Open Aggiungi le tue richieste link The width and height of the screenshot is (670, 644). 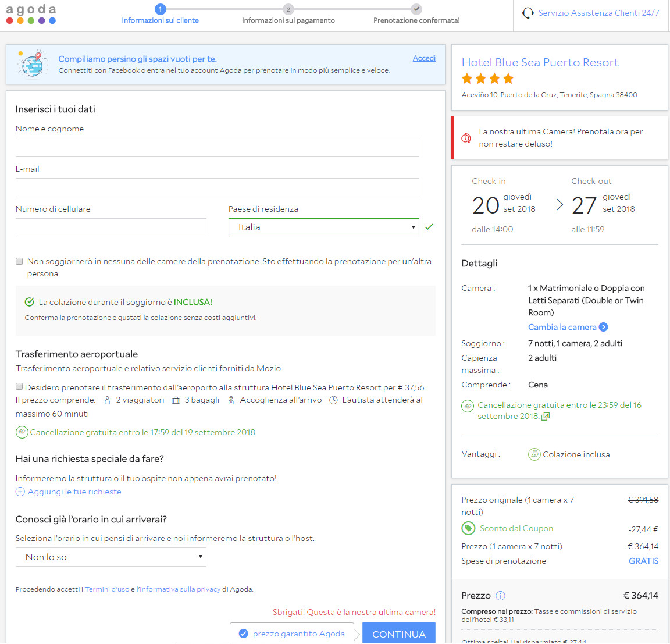(74, 492)
